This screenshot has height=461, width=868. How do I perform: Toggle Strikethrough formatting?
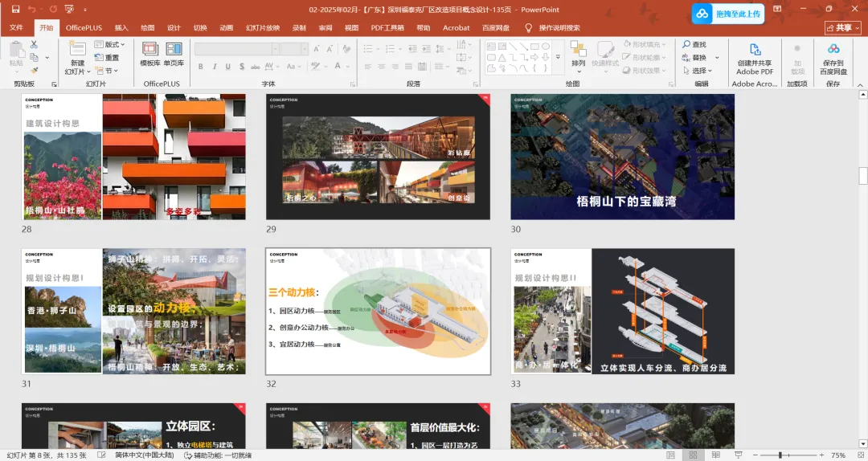[256, 67]
